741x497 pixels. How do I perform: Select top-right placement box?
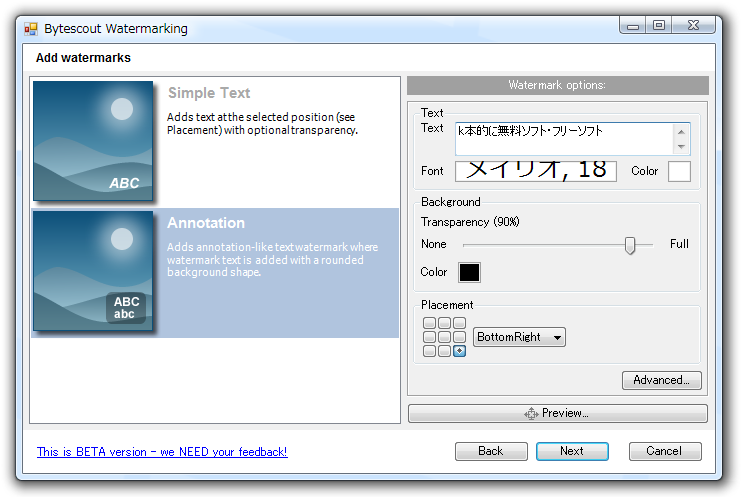click(459, 323)
